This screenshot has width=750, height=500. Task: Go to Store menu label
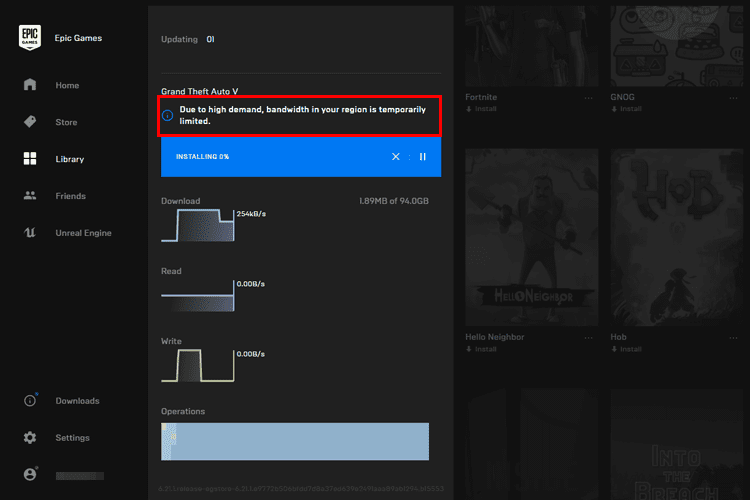(66, 122)
